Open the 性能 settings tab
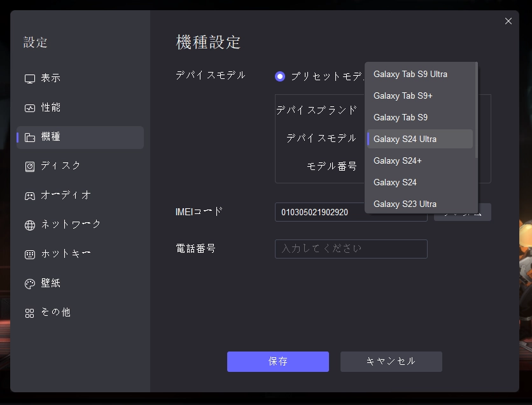Viewport: 532px width, 405px height. coord(80,108)
